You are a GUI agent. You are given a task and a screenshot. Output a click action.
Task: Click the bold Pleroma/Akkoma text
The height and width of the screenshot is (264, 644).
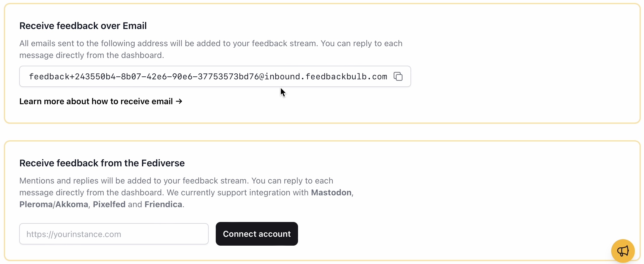54,204
